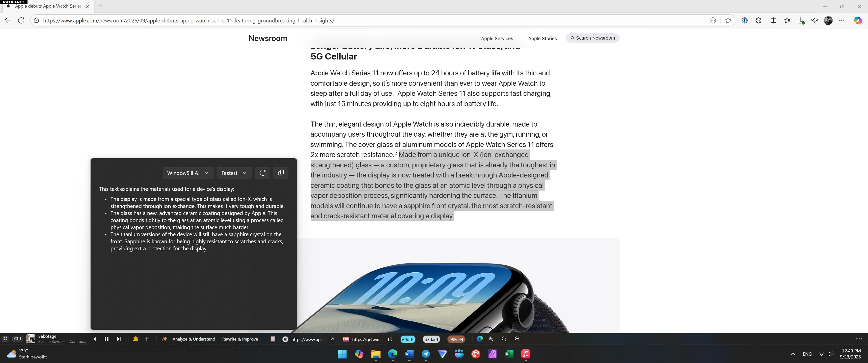Copy the AI summary to clipboard
The height and width of the screenshot is (363, 868).
click(x=281, y=173)
